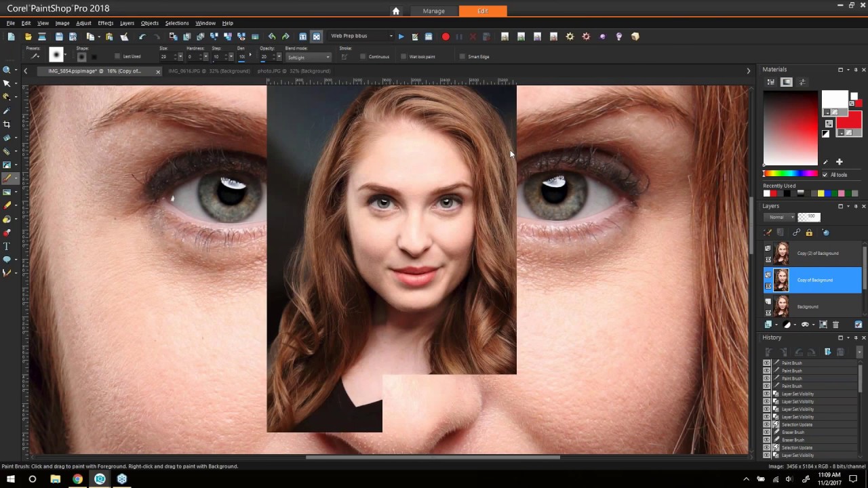Click the Open file folder icon

[28, 37]
